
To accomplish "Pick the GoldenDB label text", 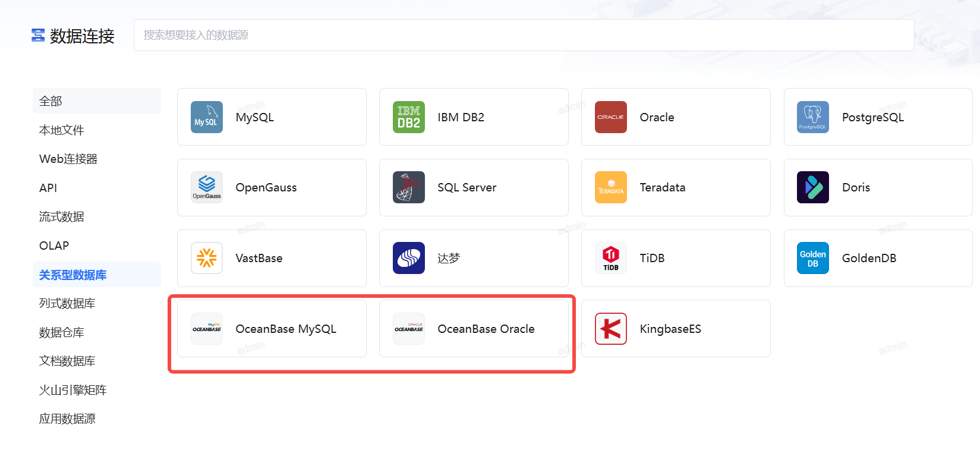I will click(869, 258).
